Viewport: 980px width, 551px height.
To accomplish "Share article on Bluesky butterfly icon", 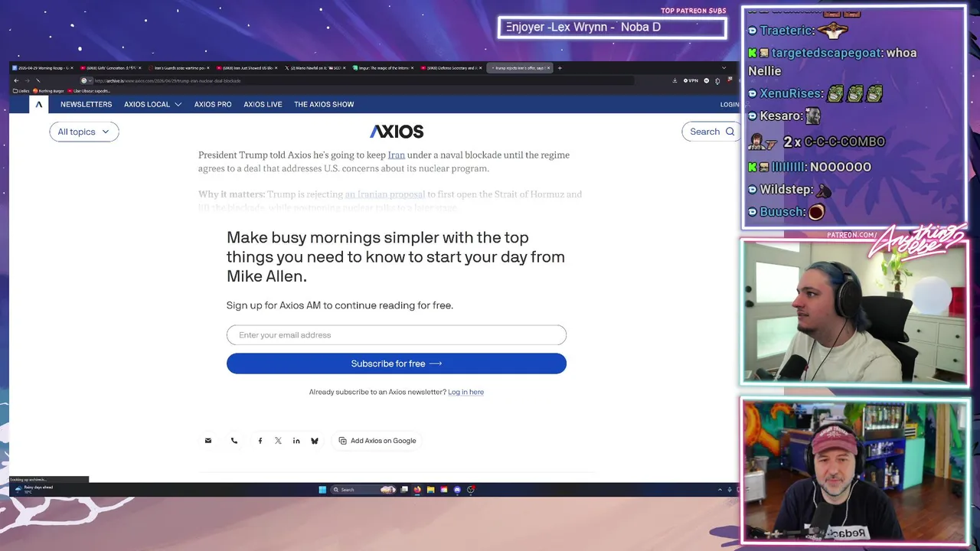I will tap(315, 441).
